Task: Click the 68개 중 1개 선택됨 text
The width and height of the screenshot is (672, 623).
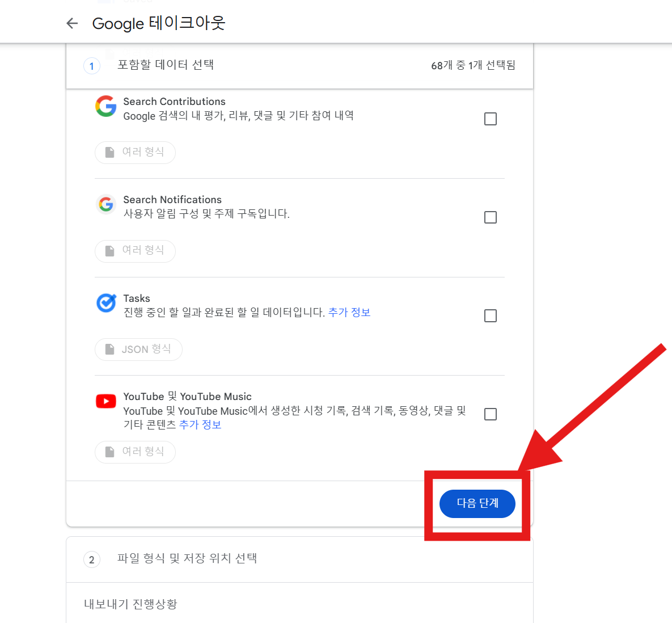Action: tap(473, 65)
